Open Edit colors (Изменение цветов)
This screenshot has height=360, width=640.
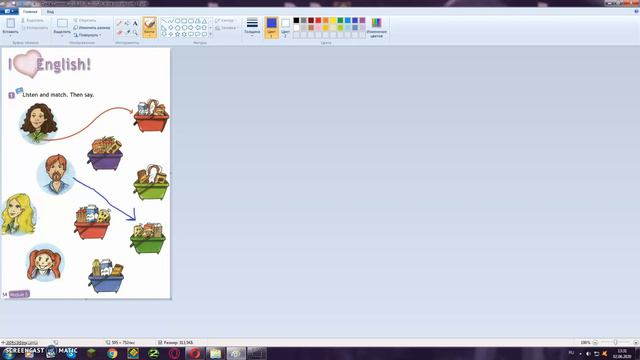(376, 28)
